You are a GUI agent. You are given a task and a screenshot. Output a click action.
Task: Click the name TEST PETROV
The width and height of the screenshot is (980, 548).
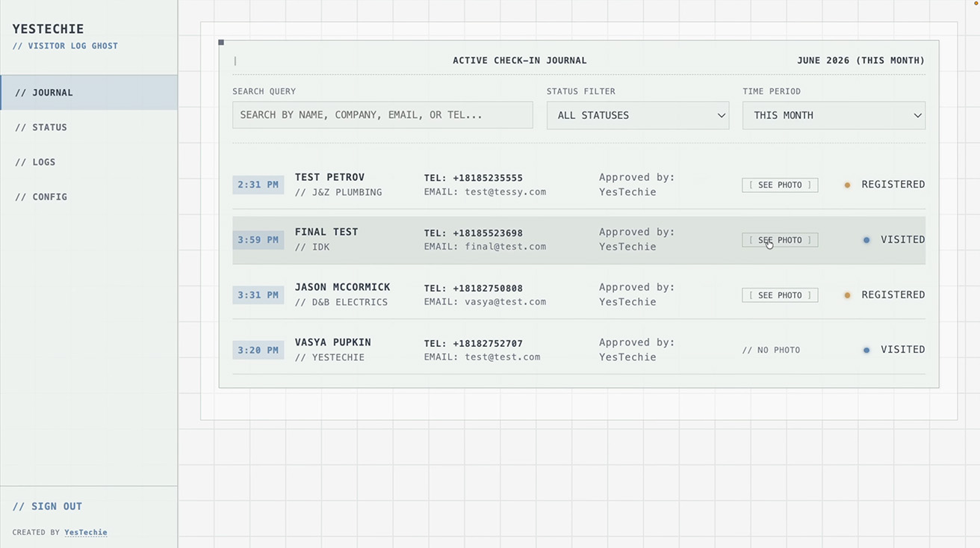click(329, 177)
